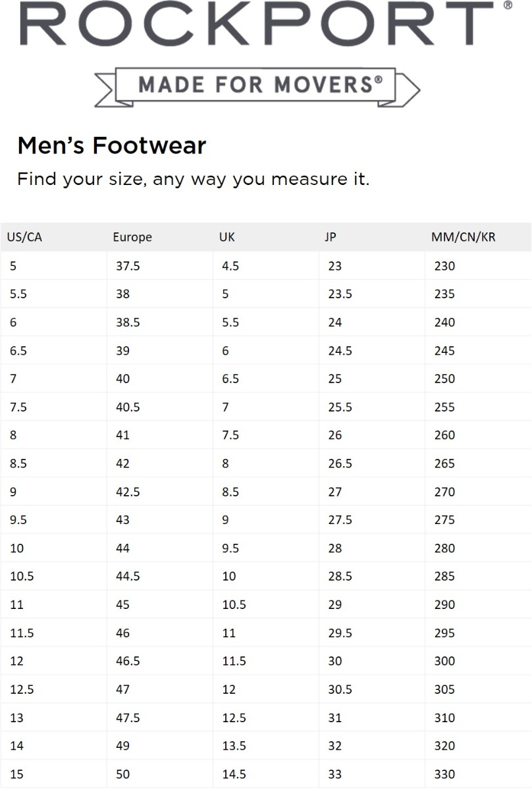532x790 pixels.
Task: Click the Made For Movers banner
Action: [x=257, y=86]
